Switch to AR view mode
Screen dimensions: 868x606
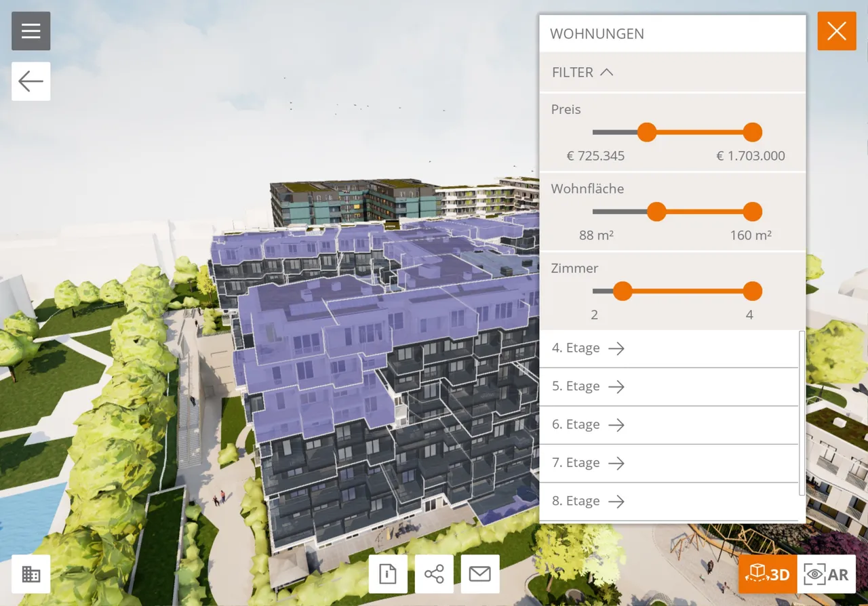(x=826, y=574)
